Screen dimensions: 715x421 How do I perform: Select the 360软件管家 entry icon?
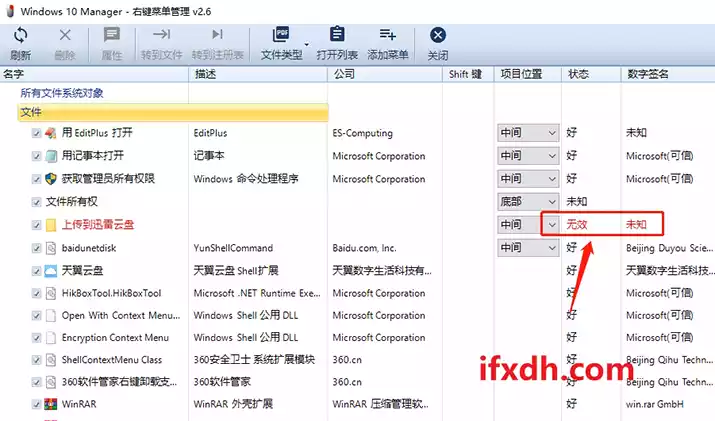point(51,382)
